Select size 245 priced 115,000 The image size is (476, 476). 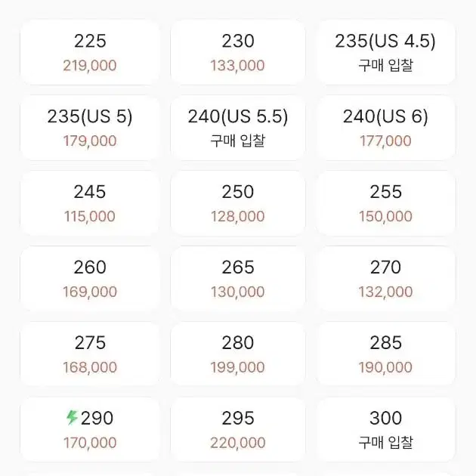point(90,203)
